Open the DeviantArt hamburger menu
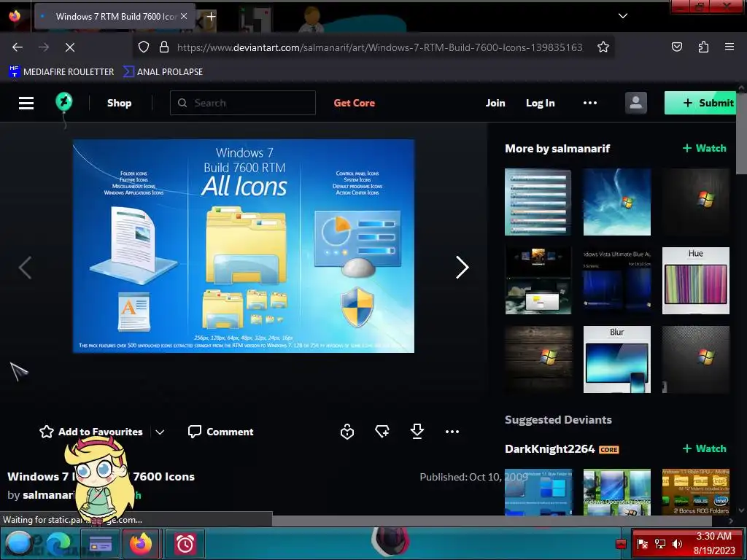 pyautogui.click(x=26, y=103)
